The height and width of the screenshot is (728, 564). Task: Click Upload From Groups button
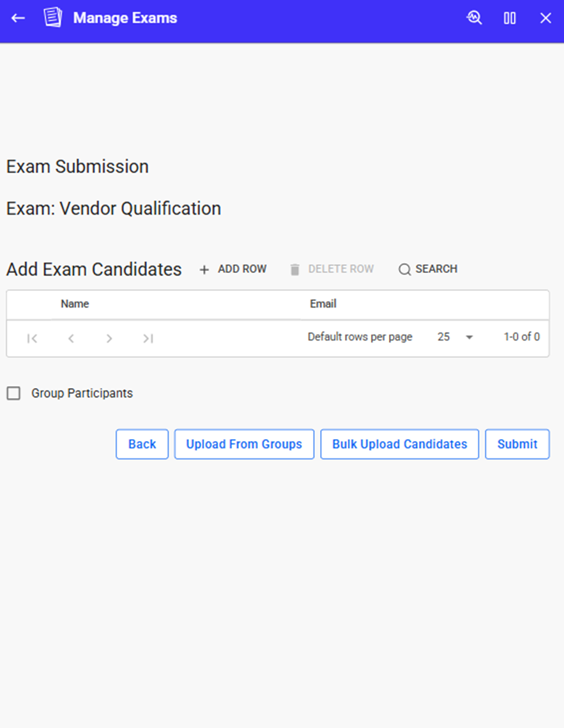pos(244,444)
